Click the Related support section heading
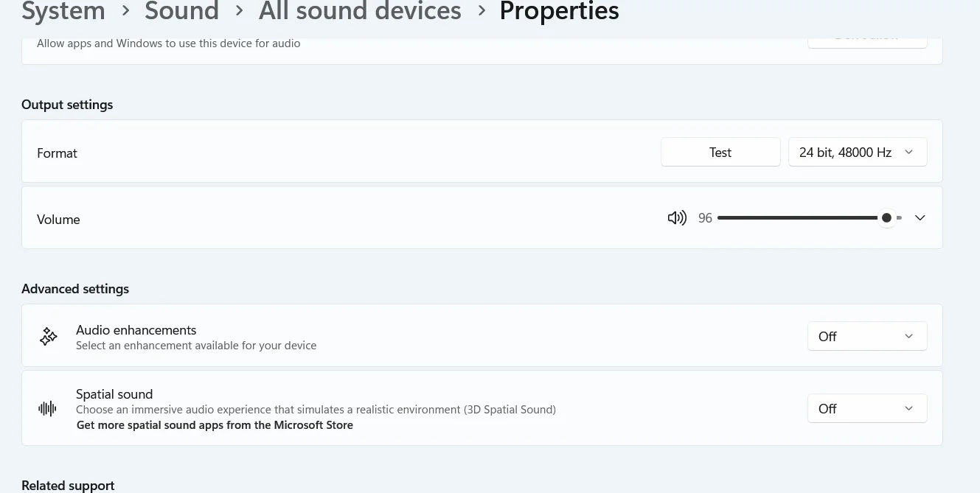Viewport: 980px width, 493px height. 68,486
